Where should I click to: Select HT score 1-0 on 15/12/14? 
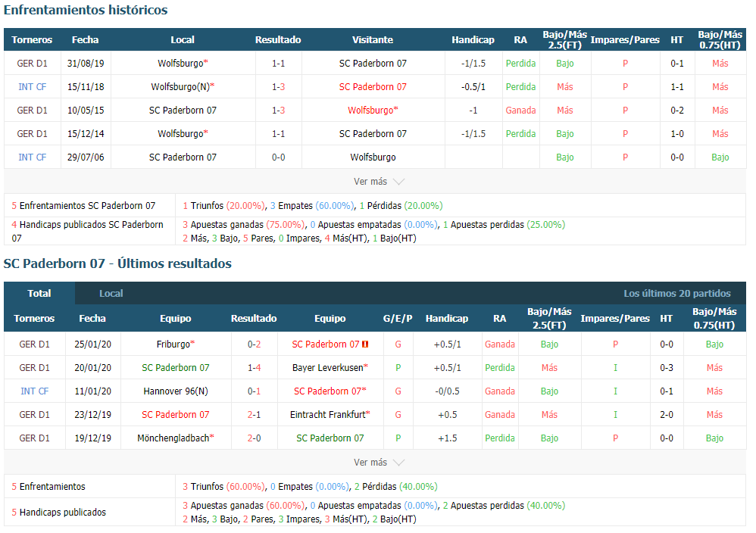point(677,133)
